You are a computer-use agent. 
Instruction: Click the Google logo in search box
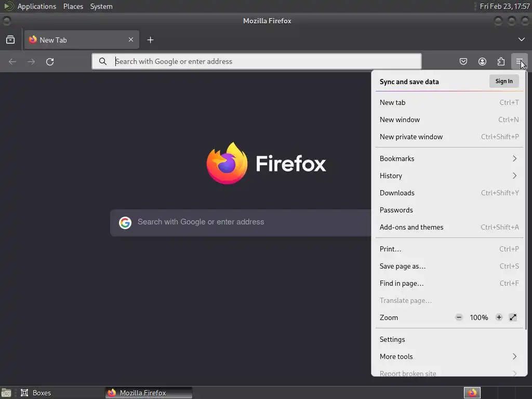125,222
